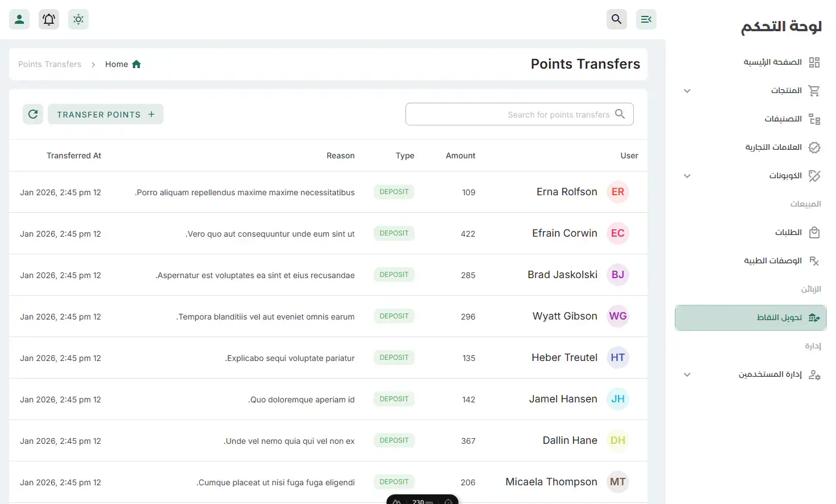Click the WG avatar for Wyatt Gibson
The height and width of the screenshot is (504, 836).
pos(618,316)
